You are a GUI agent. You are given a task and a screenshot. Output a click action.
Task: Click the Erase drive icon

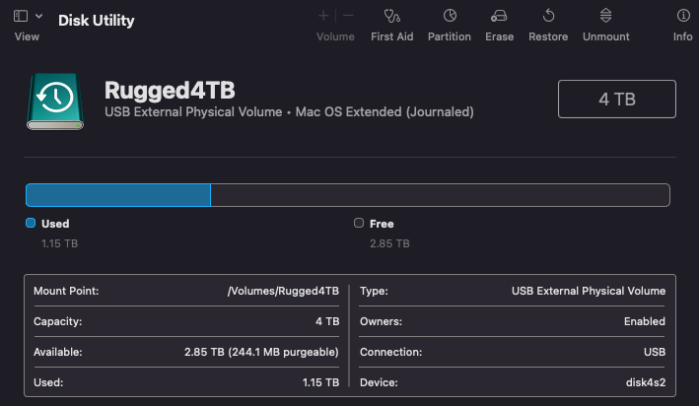pyautogui.click(x=499, y=16)
